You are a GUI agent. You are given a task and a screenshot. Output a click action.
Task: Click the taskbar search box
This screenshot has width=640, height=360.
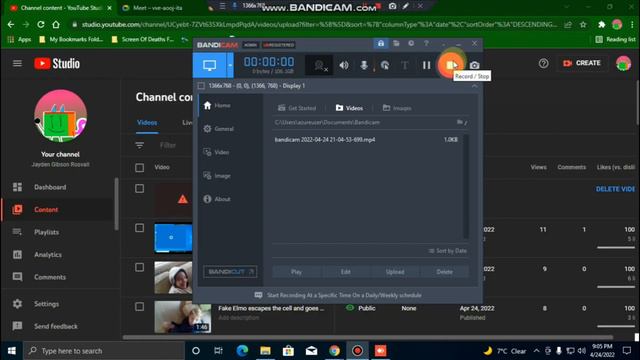[104, 351]
